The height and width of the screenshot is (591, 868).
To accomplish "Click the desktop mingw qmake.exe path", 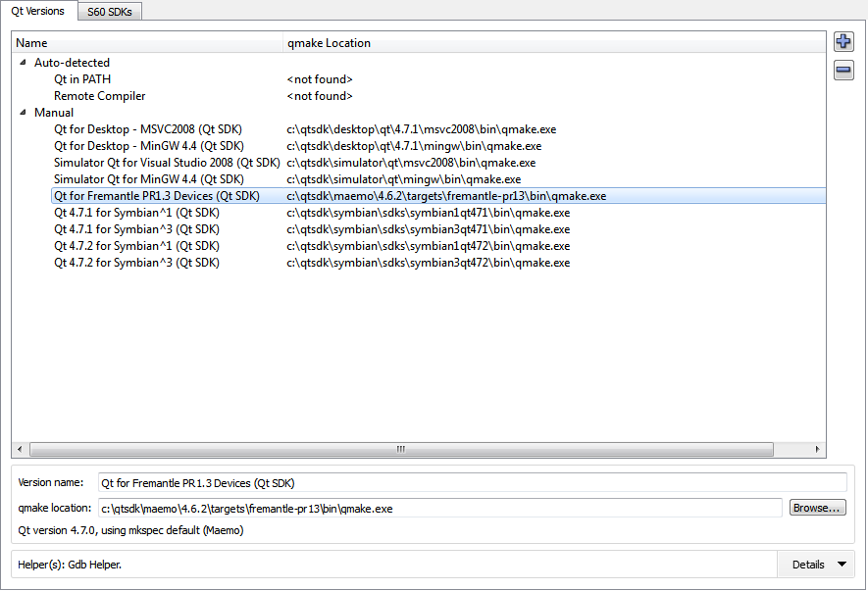I will pyautogui.click(x=414, y=145).
